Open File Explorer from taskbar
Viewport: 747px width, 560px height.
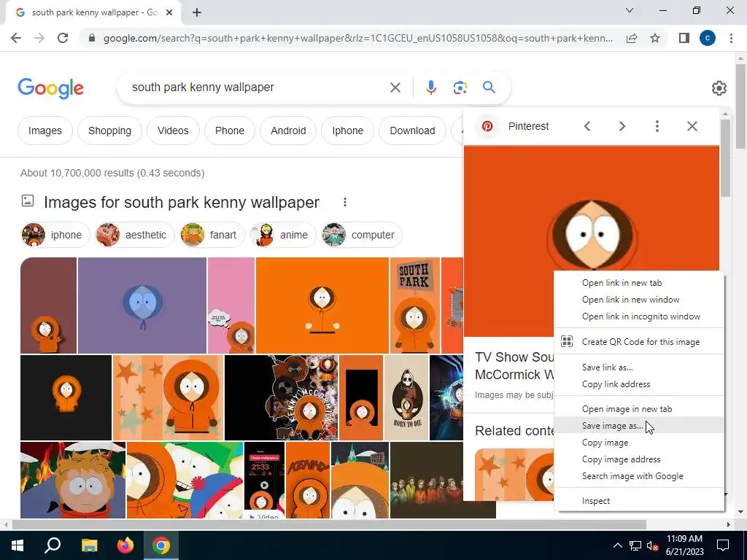(x=89, y=545)
